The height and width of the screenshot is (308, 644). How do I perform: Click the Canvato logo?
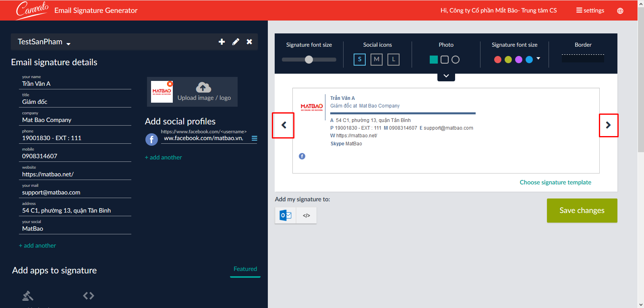pyautogui.click(x=32, y=10)
